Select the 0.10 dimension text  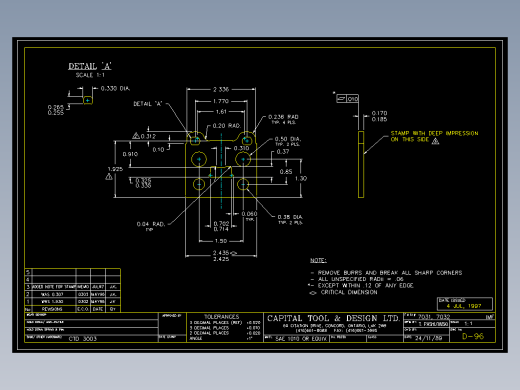pyautogui.click(x=158, y=150)
